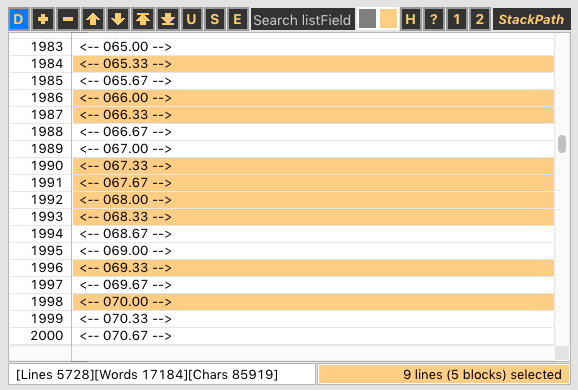
Task: Click the up arrow button
Action: pyautogui.click(x=93, y=19)
